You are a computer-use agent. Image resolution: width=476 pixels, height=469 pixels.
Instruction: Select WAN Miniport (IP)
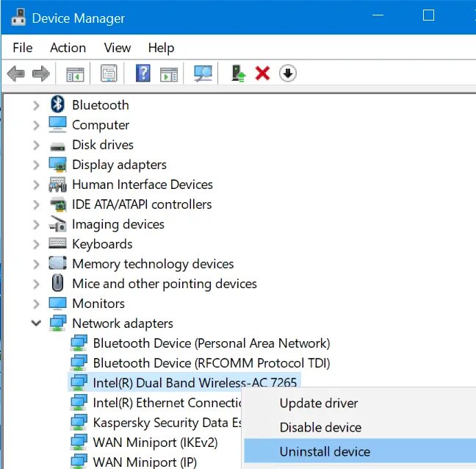click(145, 462)
